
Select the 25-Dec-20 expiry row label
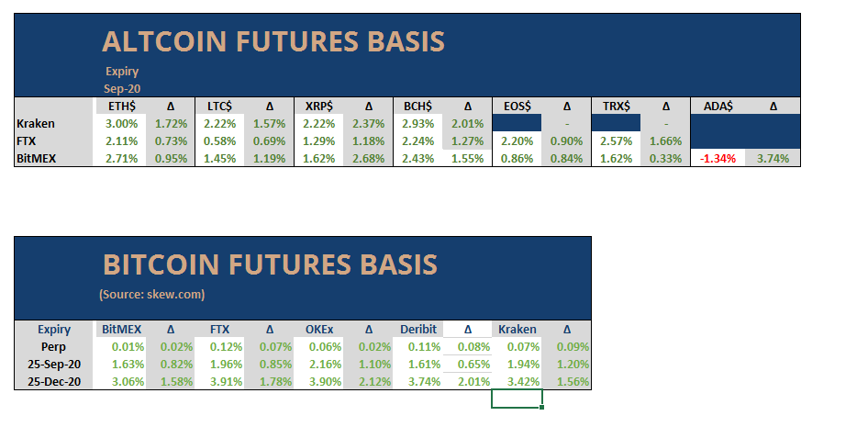(54, 380)
